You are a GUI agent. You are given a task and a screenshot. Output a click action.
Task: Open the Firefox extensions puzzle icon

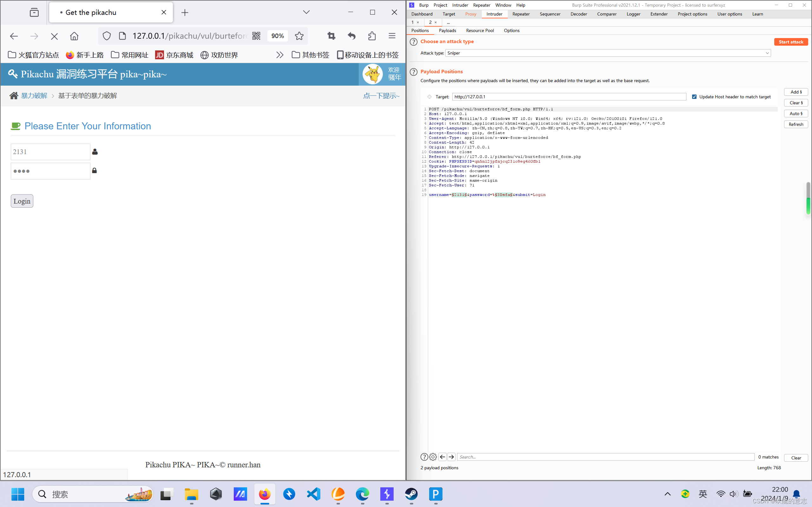tap(372, 36)
